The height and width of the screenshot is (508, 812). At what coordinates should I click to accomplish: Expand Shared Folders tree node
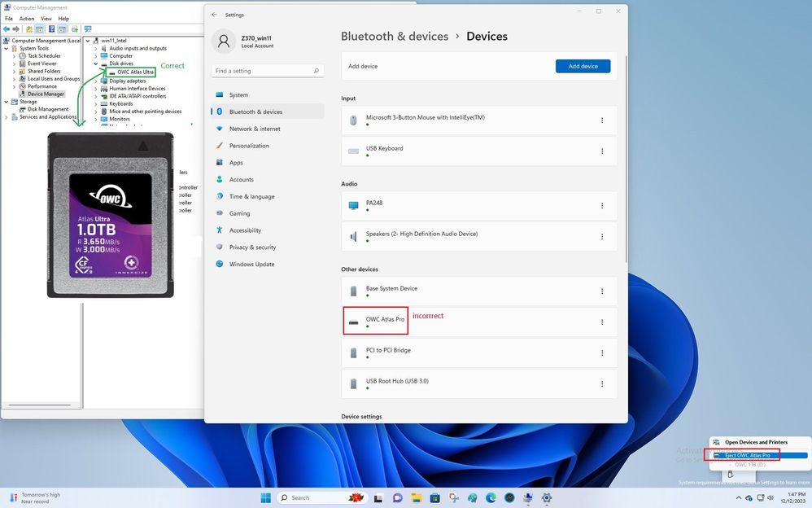click(14, 72)
